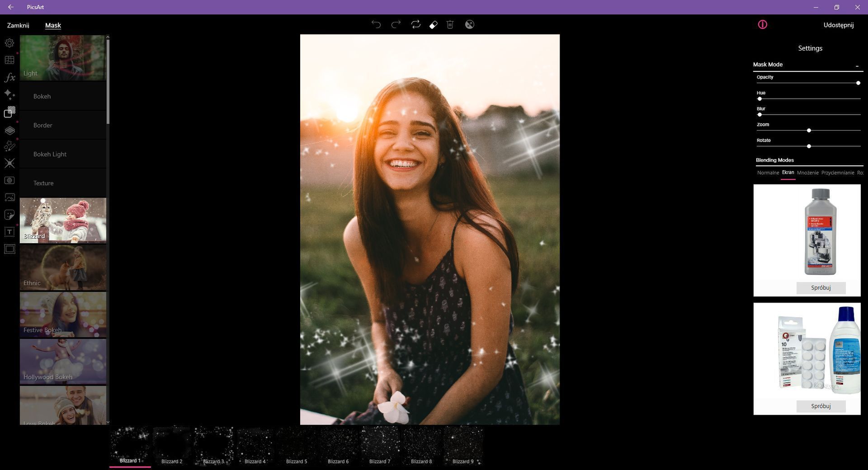Click the settings gear at sidebar top
The width and height of the screenshot is (868, 470).
click(9, 42)
